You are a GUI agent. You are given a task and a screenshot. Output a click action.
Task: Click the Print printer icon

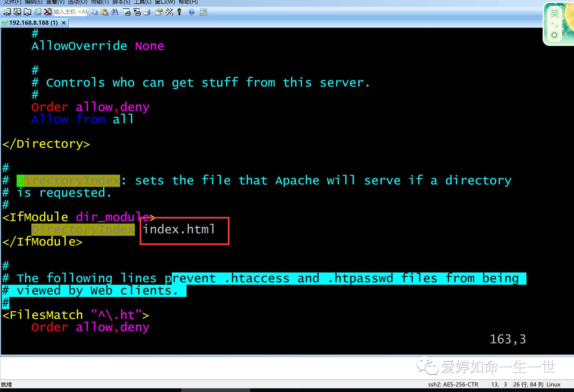[147, 12]
